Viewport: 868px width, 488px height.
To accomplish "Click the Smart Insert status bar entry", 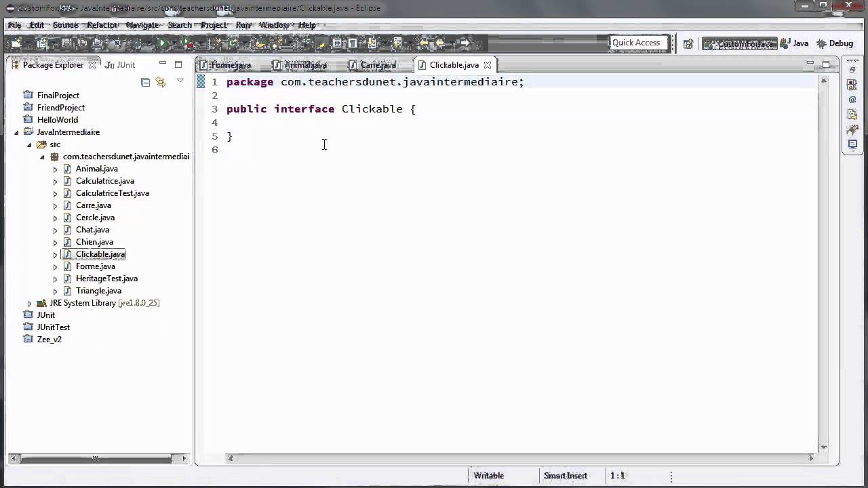I will [x=566, y=476].
